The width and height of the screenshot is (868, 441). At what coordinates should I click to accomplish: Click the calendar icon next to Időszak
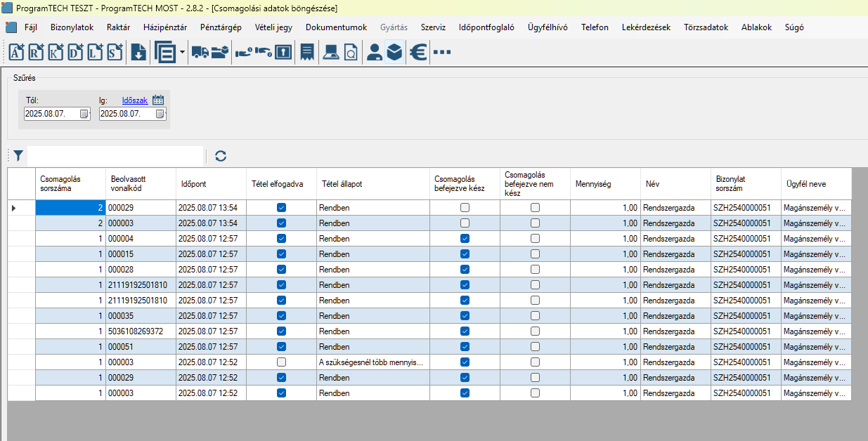pos(158,100)
